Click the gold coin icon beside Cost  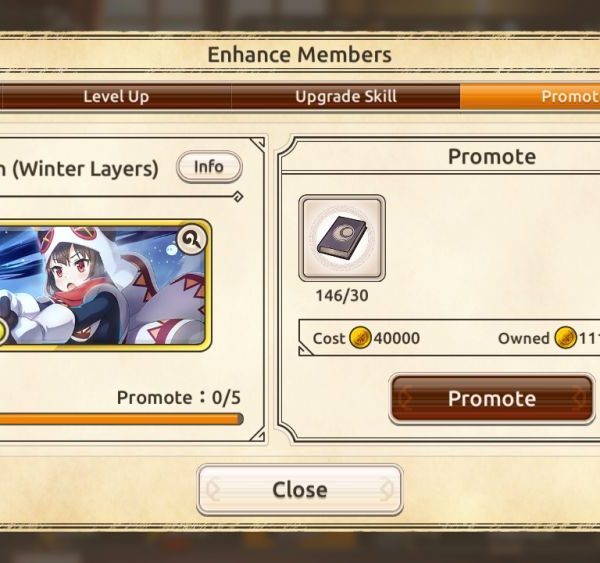[360, 338]
